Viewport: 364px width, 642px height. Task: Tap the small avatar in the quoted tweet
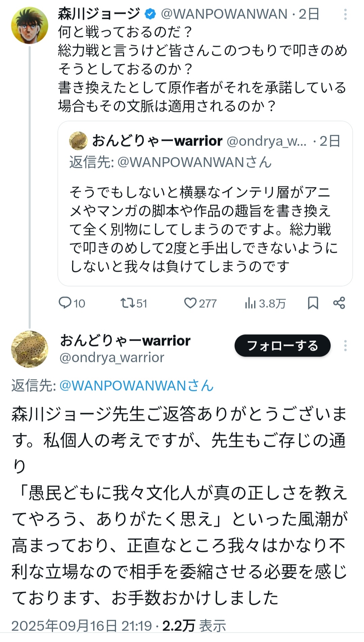click(78, 141)
